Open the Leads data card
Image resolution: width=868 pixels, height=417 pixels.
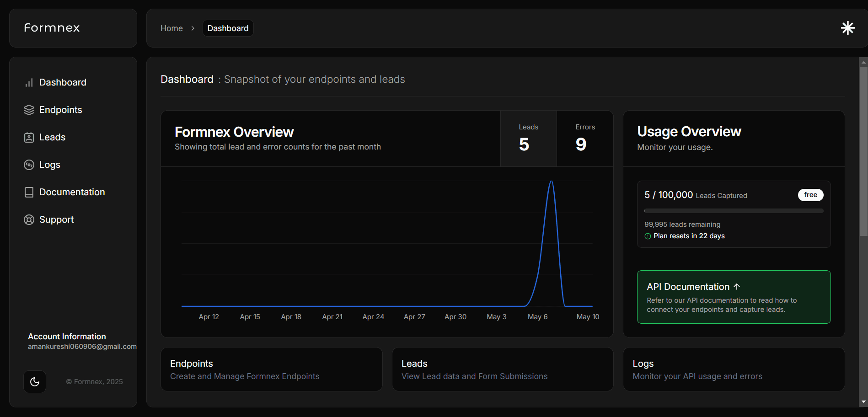tap(503, 369)
